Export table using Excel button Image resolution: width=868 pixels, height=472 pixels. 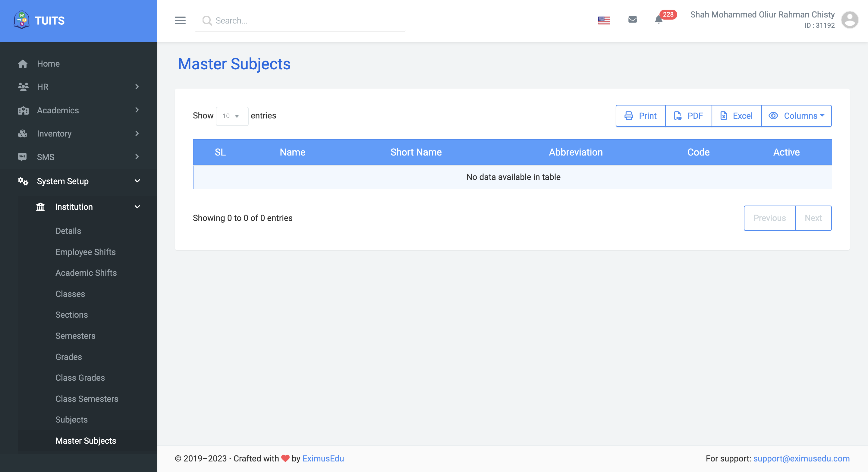click(x=736, y=116)
